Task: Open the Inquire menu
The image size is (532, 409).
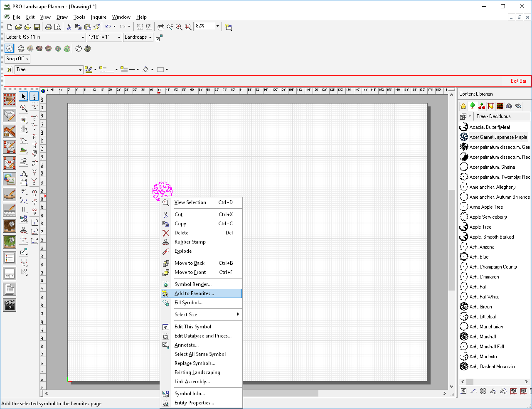Action: click(x=99, y=17)
